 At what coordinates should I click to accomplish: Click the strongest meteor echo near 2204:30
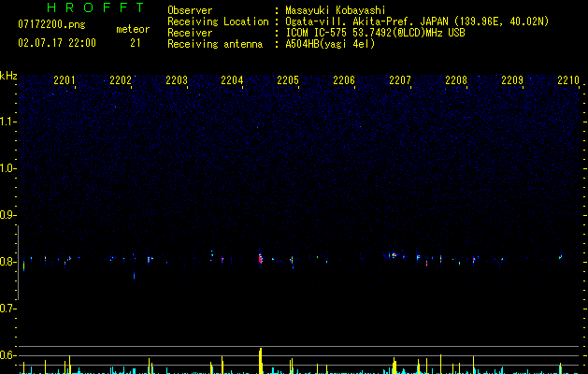[x=260, y=259]
